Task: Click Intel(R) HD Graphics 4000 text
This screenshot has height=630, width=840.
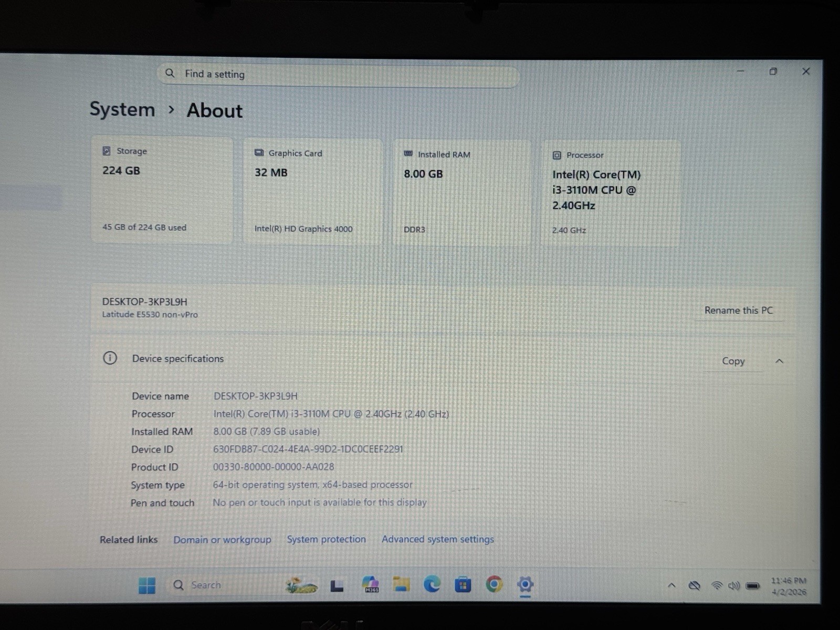Action: pyautogui.click(x=303, y=229)
